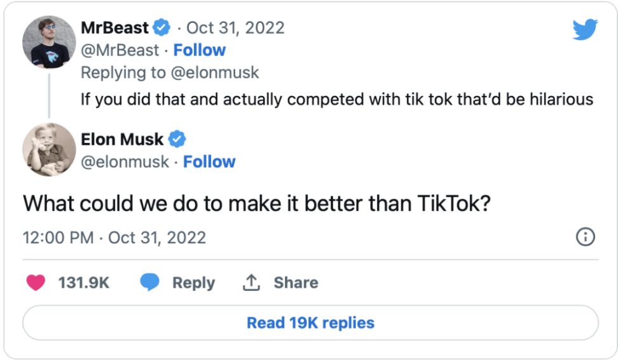Open the tweet info circle icon
Image resolution: width=618 pixels, height=364 pixels.
coord(584,238)
